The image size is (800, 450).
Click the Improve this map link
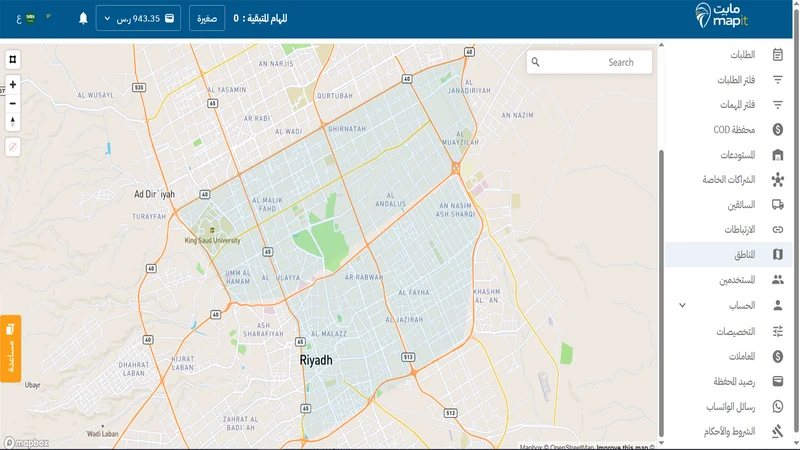click(x=622, y=447)
